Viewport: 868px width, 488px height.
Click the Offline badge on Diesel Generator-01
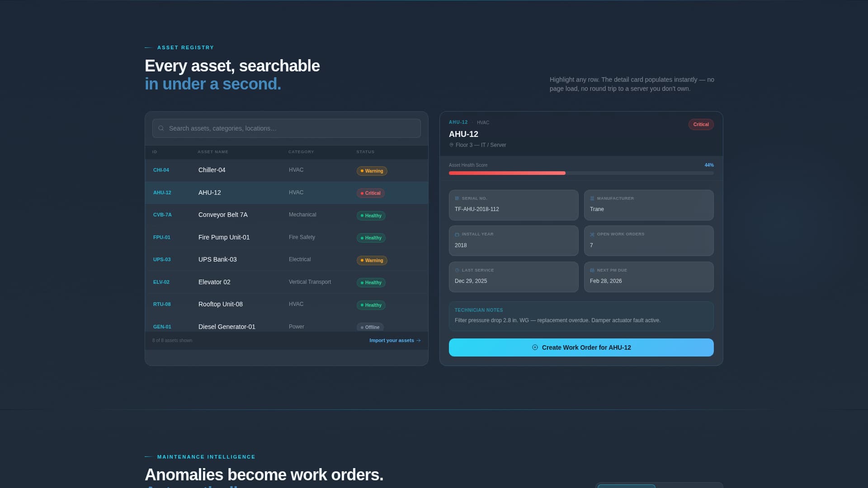point(370,327)
